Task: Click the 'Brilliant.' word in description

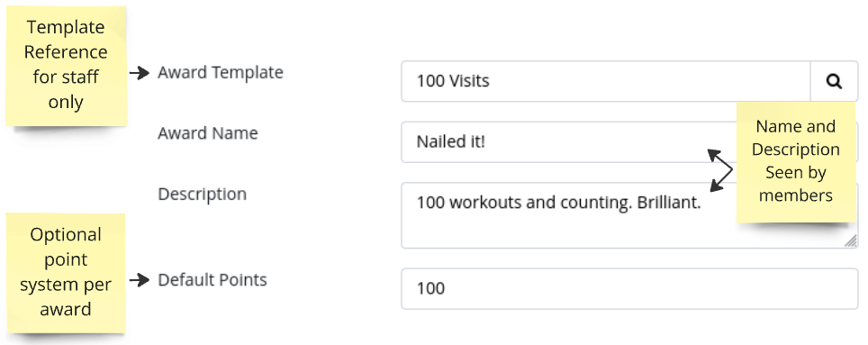Action: 669,203
